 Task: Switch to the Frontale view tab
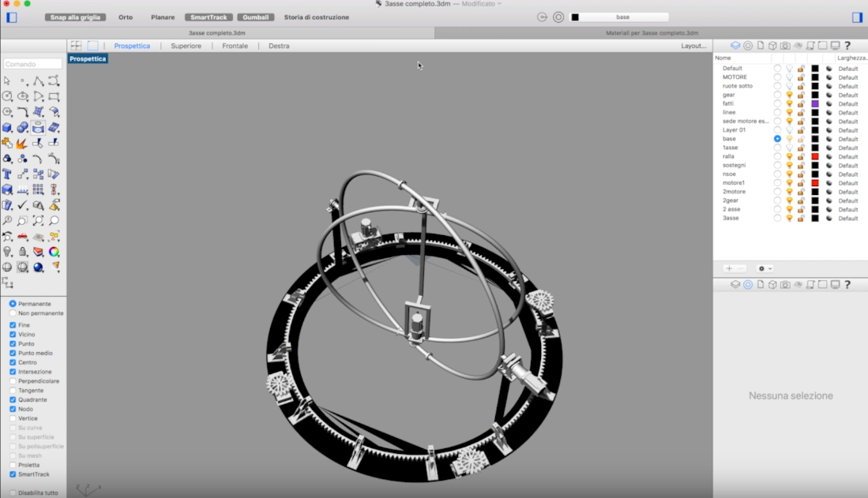[235, 46]
